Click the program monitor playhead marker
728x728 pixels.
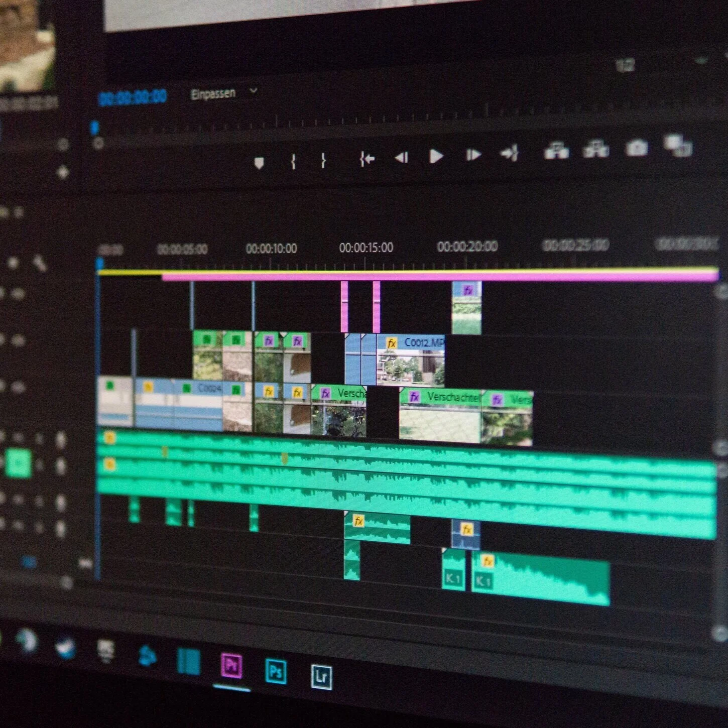[94, 128]
